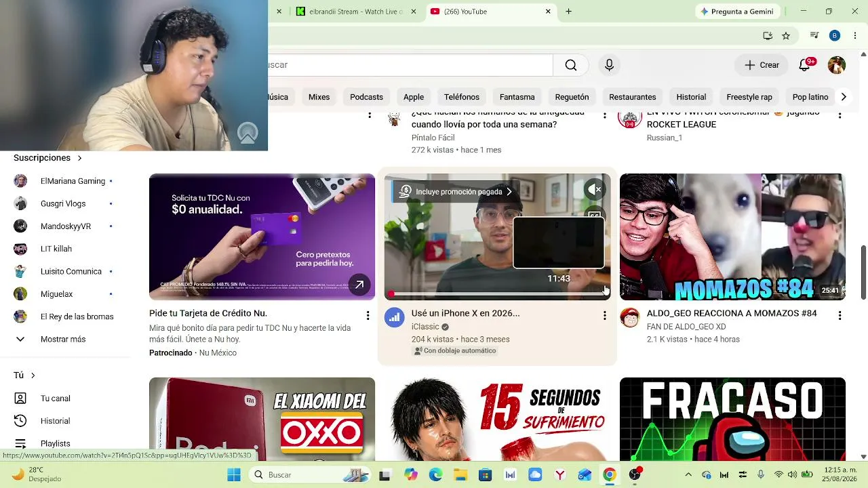This screenshot has height=488, width=868.
Task: Click FAN DE ALDO_GEO XD channel avatar
Action: (629, 317)
